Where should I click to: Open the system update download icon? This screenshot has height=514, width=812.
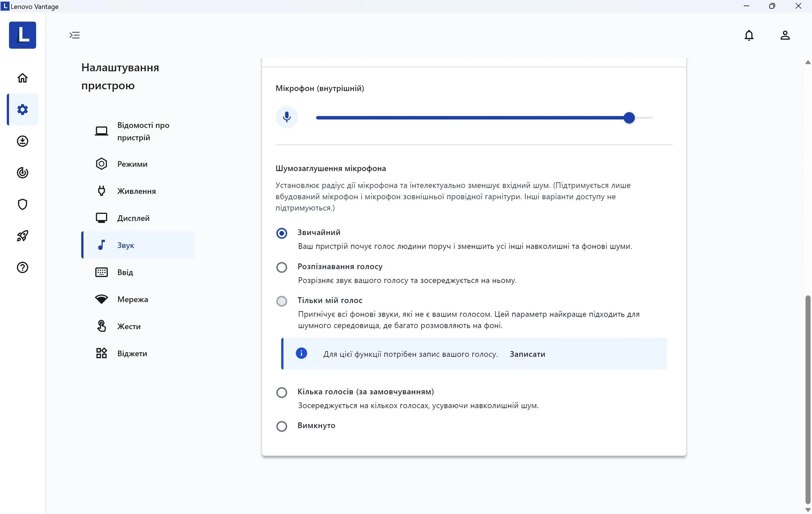click(22, 141)
